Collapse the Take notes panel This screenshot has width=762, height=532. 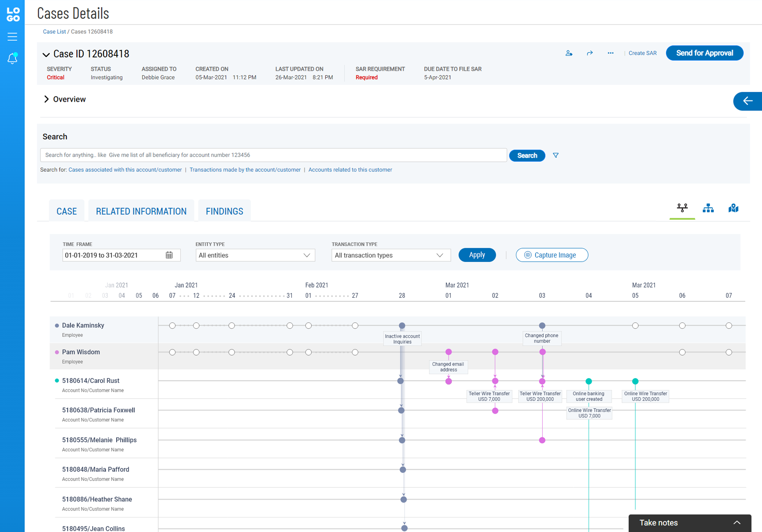[x=737, y=522]
